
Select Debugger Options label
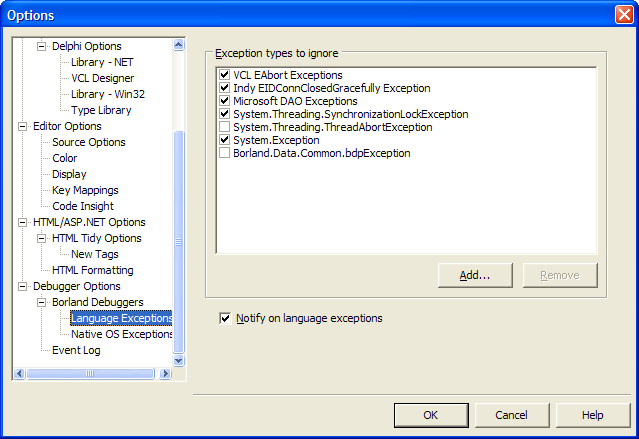pos(77,286)
